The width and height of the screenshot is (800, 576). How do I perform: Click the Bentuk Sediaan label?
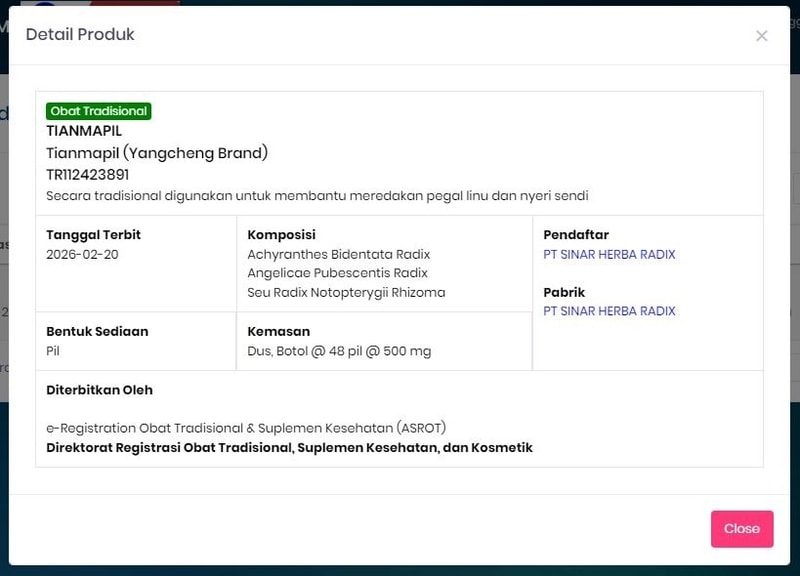[97, 331]
